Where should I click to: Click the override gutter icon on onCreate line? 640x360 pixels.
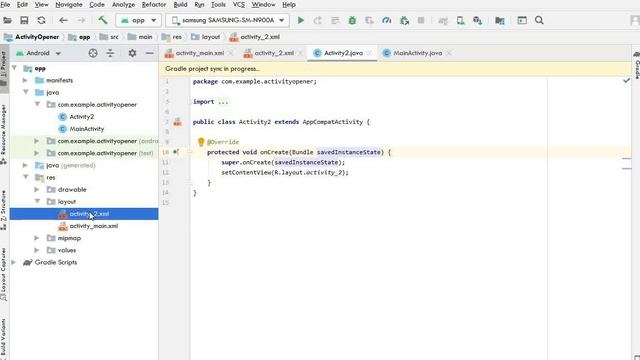176,152
